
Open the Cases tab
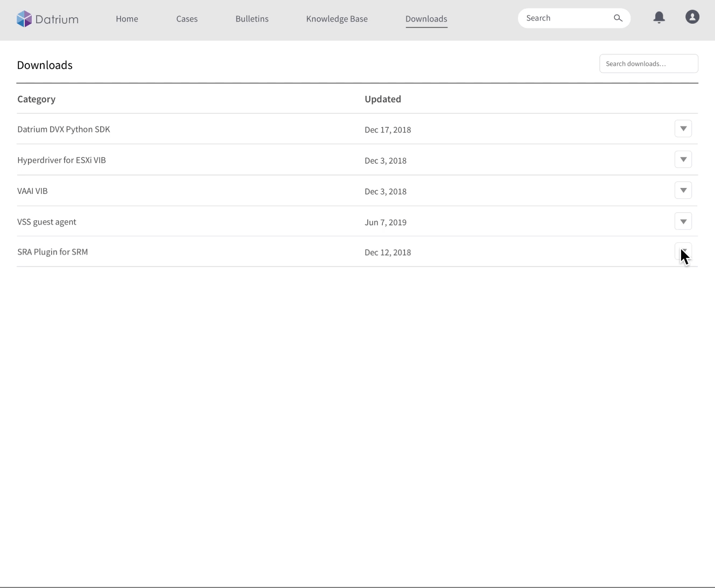(x=187, y=19)
